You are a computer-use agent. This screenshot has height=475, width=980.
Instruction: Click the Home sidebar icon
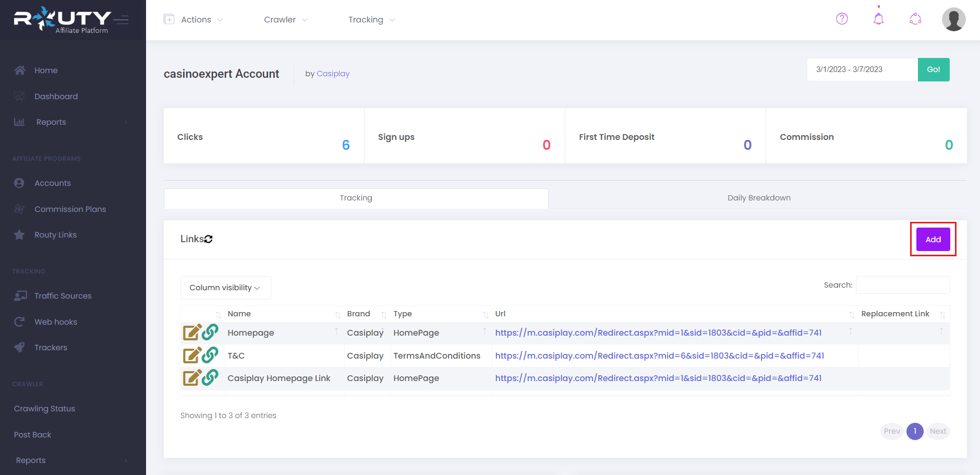coord(20,70)
